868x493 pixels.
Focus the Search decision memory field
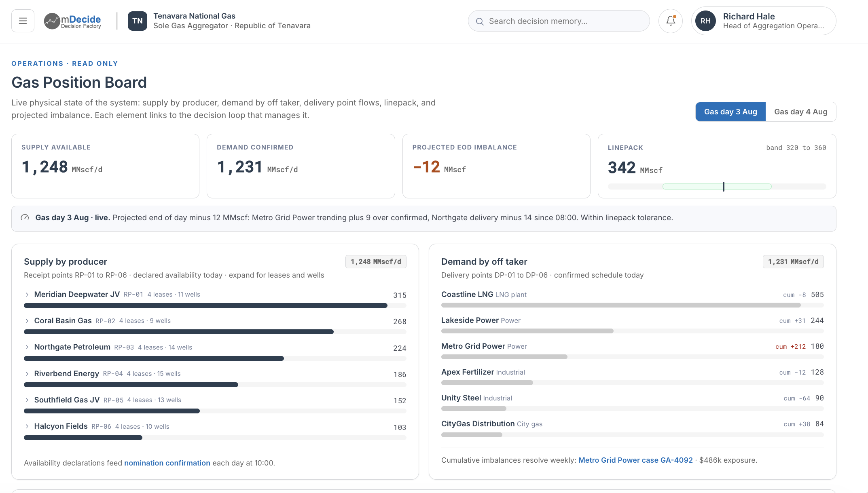pyautogui.click(x=559, y=21)
